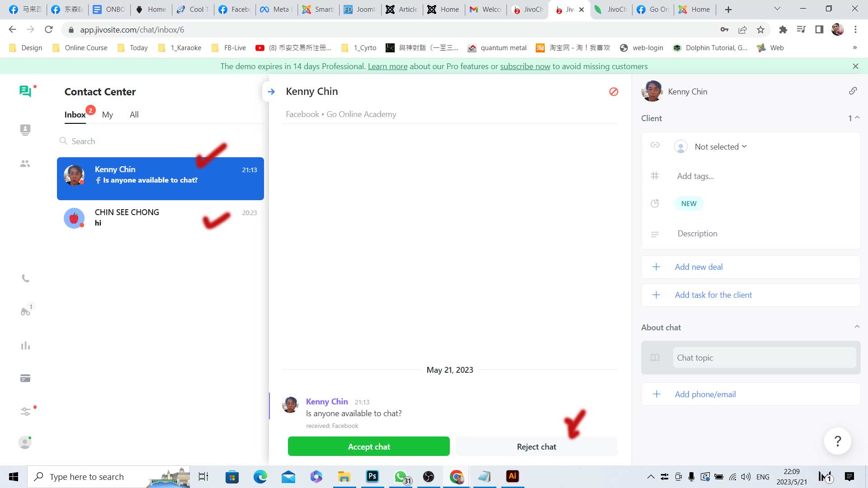This screenshot has height=488, width=868.
Task: View the Analytics/Statistics icon
Action: pos(25,346)
